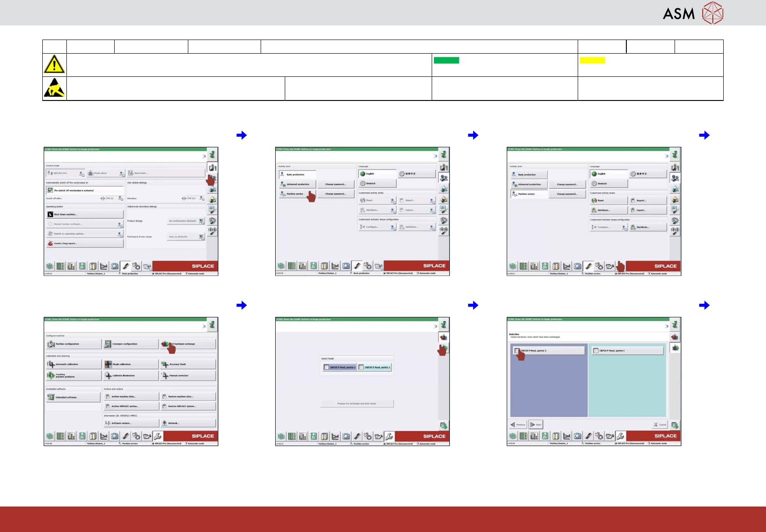Select the camera icon in Control mode screen toolbar

tap(115, 266)
